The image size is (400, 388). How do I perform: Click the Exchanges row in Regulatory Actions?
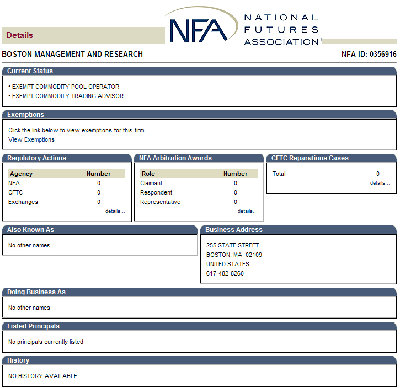66,202
